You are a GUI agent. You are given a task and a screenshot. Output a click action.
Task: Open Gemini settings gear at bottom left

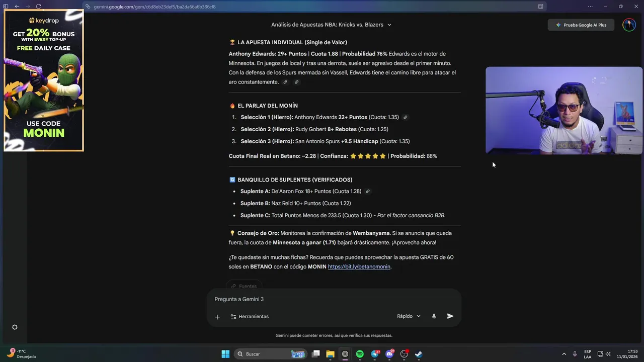15,327
